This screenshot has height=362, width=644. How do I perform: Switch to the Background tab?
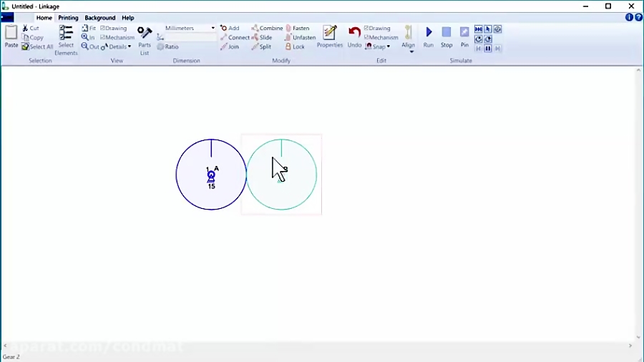coord(99,18)
